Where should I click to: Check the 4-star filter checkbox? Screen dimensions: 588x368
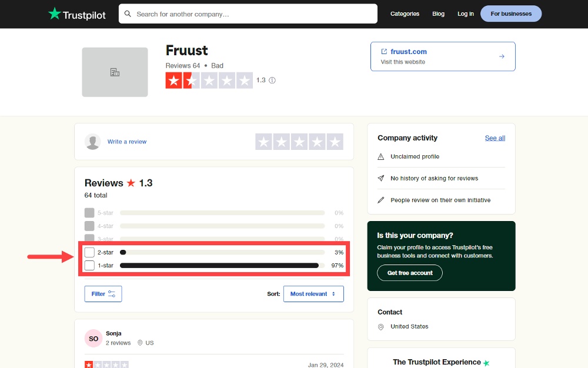(89, 226)
